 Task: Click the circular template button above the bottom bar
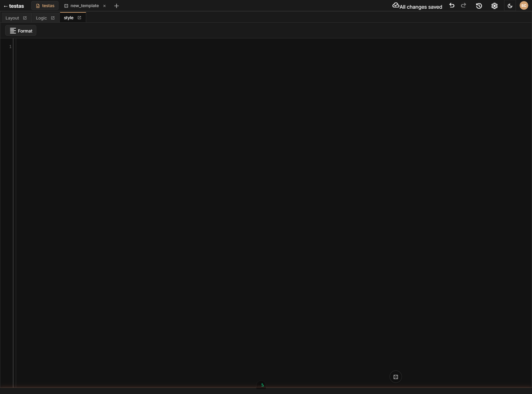(395, 377)
